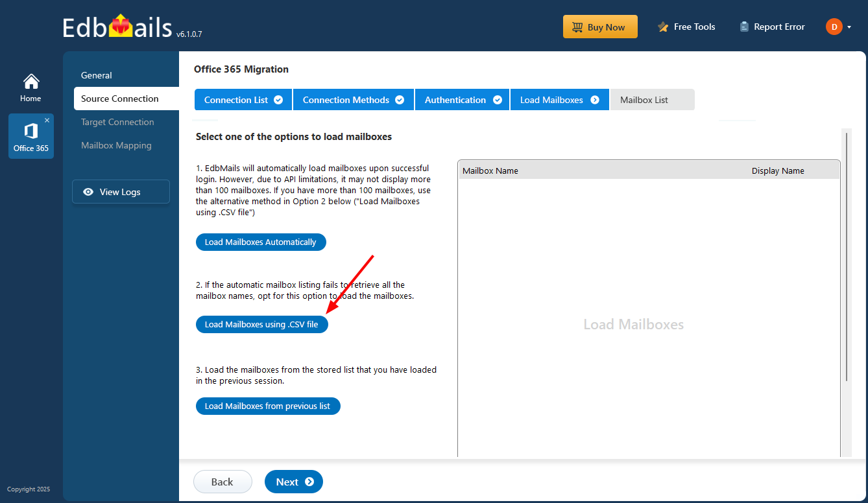
Task: Click the Free Tools star icon
Action: (663, 27)
